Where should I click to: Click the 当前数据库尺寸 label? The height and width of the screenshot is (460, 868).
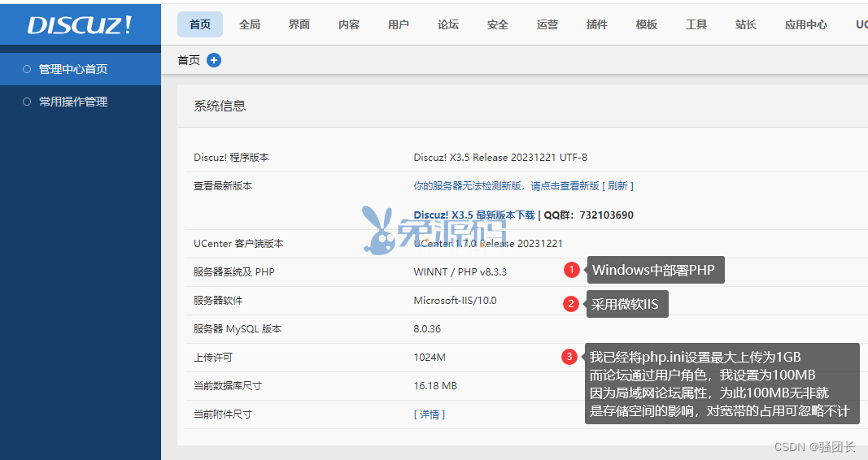[x=228, y=386]
